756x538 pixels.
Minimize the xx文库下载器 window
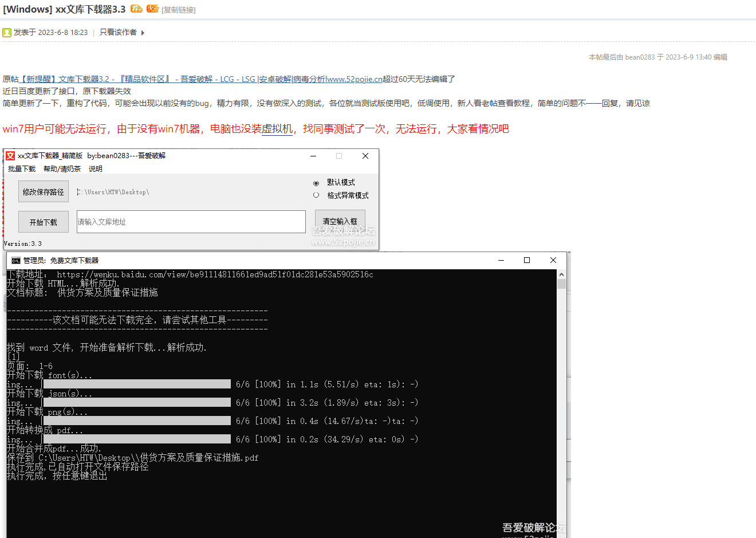pyautogui.click(x=313, y=156)
